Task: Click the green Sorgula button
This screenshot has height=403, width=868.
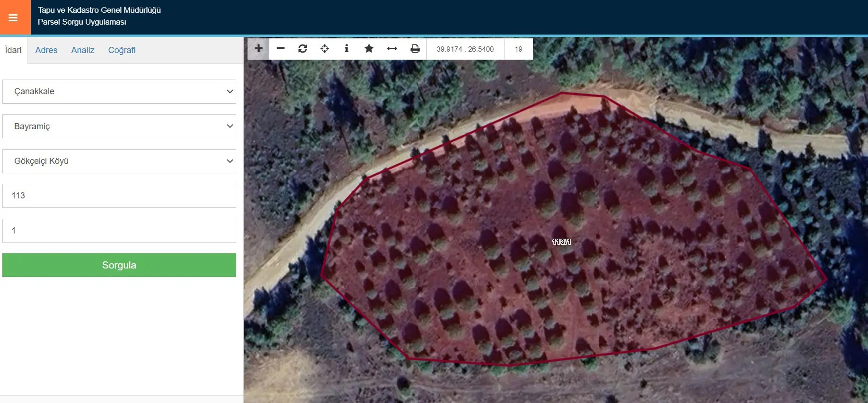Action: 119,265
